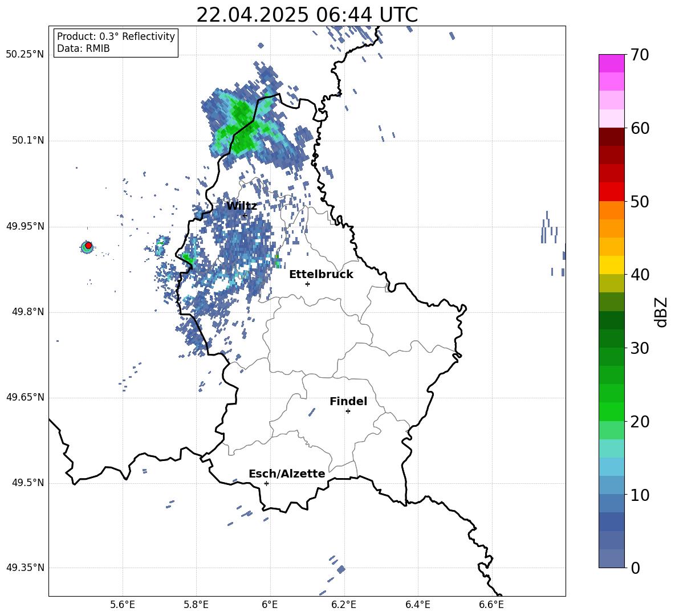Viewport: 675px width, 616px height.
Task: Click the 6.4°E longitude label
Action: (x=417, y=605)
